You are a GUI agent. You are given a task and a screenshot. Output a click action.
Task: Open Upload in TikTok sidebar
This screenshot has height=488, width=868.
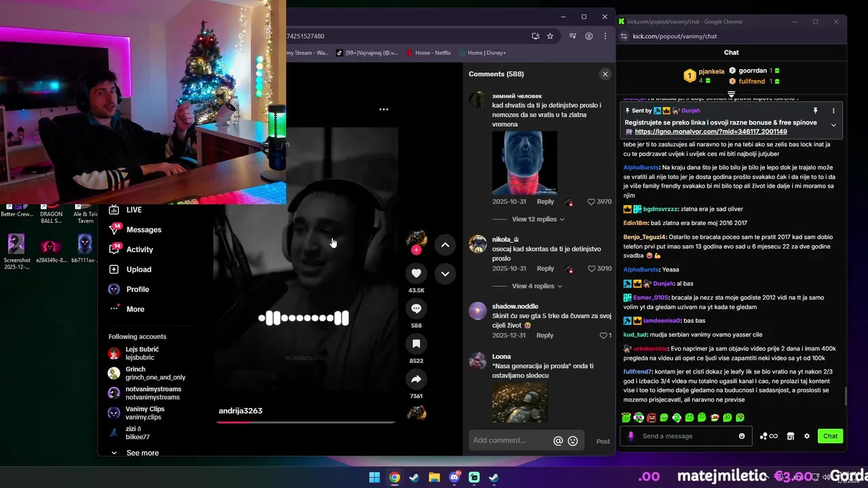point(130,269)
